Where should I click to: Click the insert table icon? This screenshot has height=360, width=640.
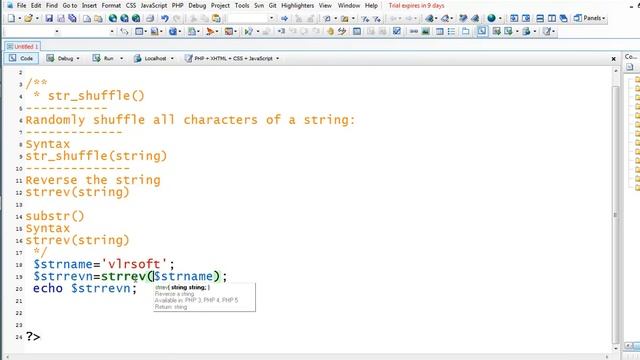click(x=440, y=31)
